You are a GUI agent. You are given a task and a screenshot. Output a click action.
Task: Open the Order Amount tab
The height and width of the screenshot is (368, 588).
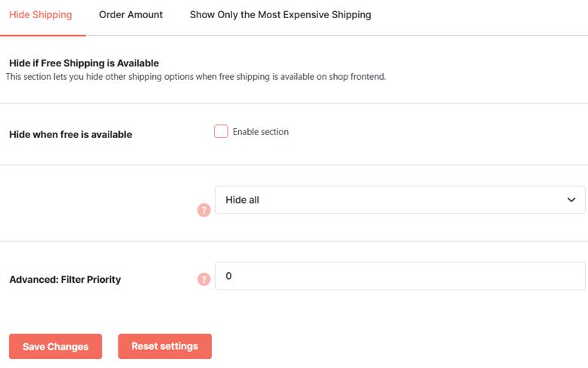point(131,14)
